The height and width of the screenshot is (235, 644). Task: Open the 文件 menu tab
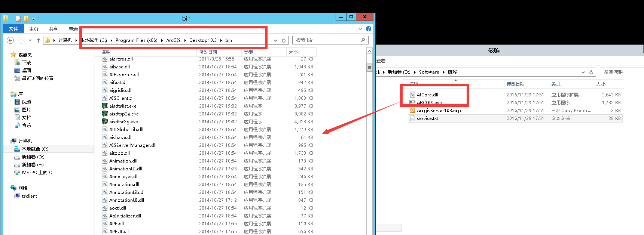coord(13,29)
